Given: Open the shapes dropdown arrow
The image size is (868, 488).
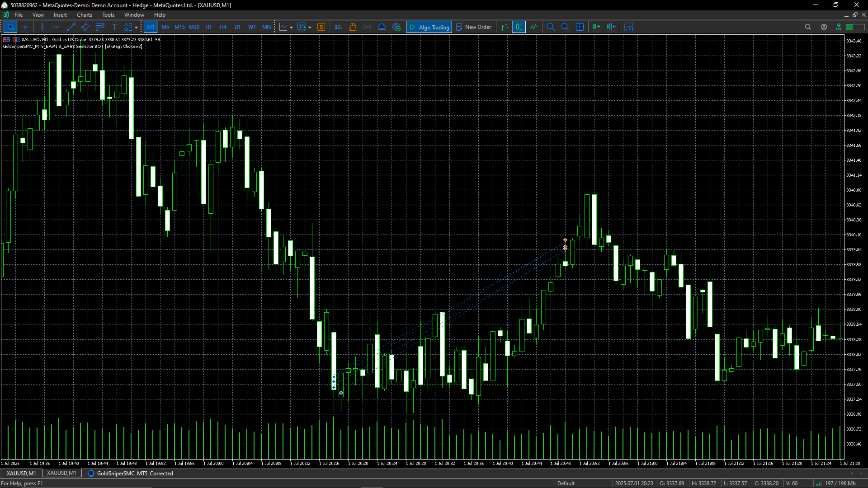Looking at the screenshot, I should coord(136,27).
